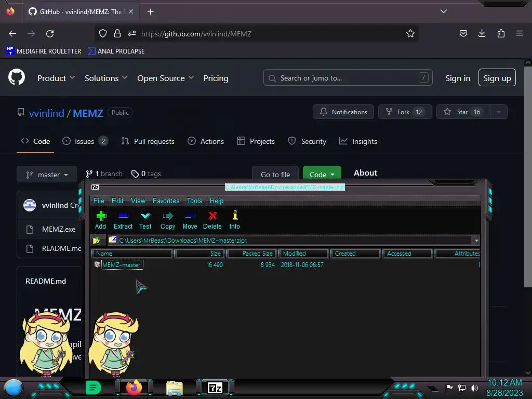
Task: Open Firefox Downloads panel
Action: tap(482, 33)
